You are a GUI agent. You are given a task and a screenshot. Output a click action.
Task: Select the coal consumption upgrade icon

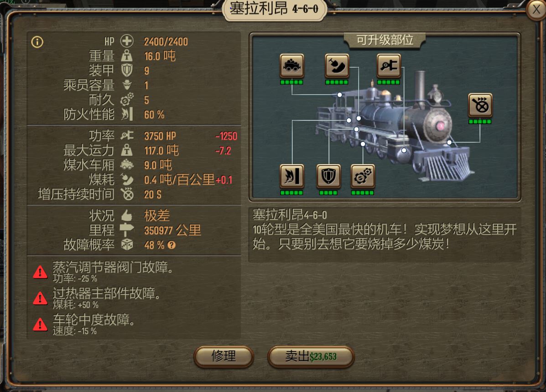point(337,66)
